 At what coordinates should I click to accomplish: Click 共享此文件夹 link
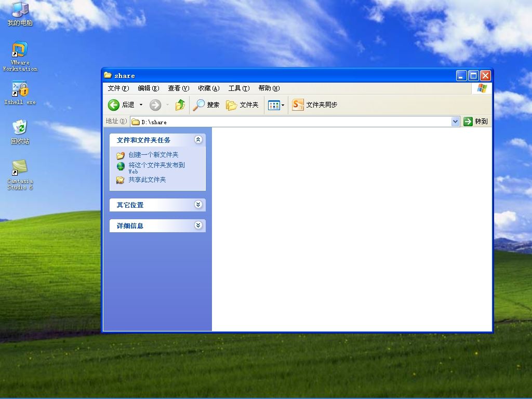tap(147, 179)
